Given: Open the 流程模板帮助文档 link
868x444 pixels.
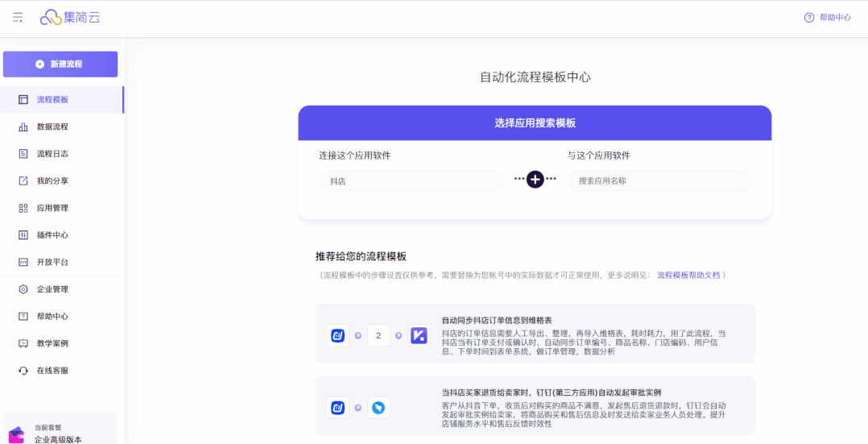Looking at the screenshot, I should pyautogui.click(x=688, y=276).
